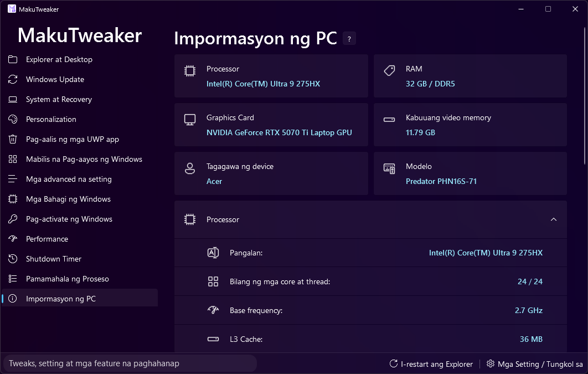Click the Pangalan processor name value

point(486,253)
